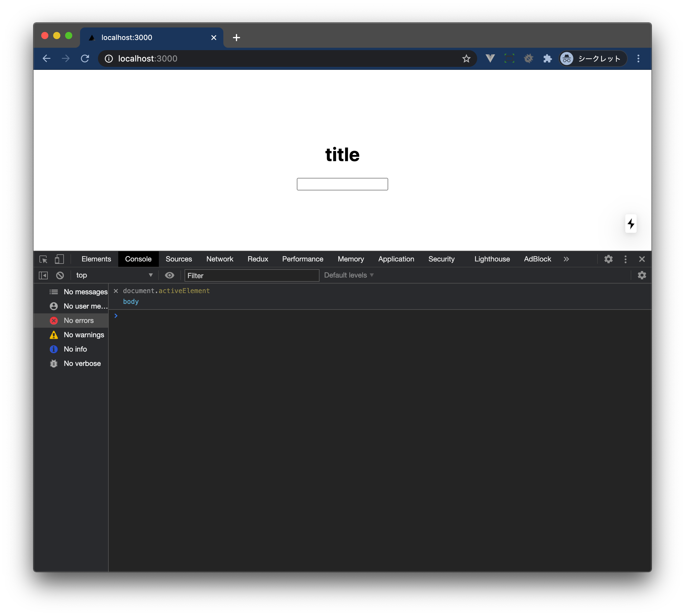Bookmark this page with the star icon
This screenshot has height=616, width=685.
click(466, 58)
